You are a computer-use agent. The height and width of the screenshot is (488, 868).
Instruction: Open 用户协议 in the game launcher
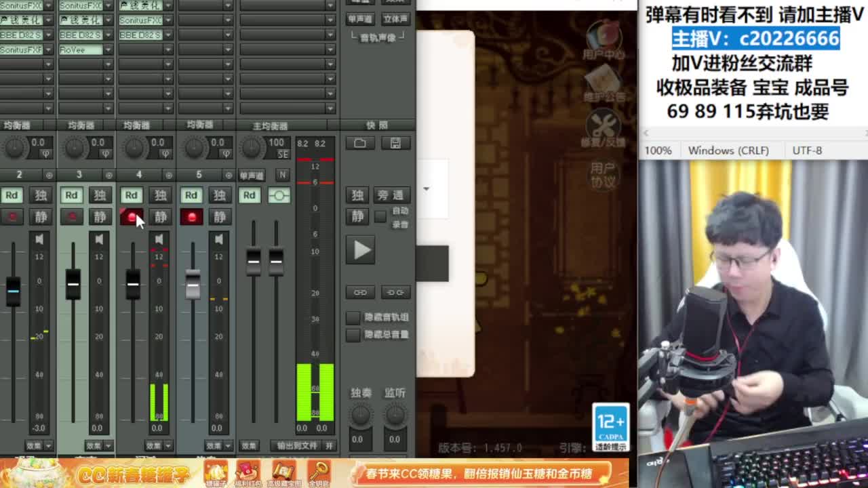point(603,175)
